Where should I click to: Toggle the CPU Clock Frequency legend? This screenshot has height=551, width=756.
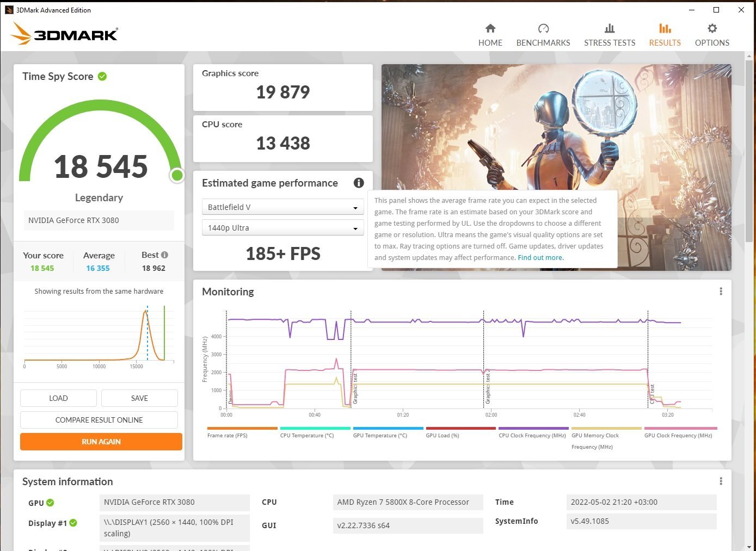click(x=533, y=432)
